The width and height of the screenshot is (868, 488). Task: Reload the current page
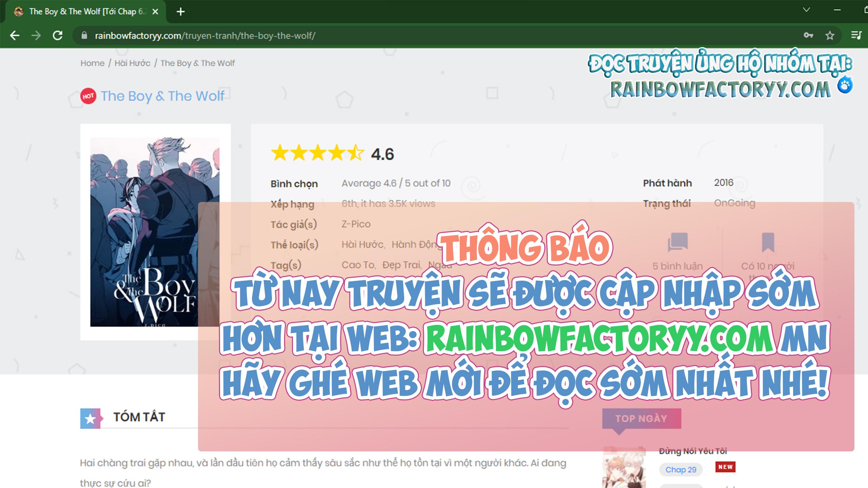click(58, 35)
